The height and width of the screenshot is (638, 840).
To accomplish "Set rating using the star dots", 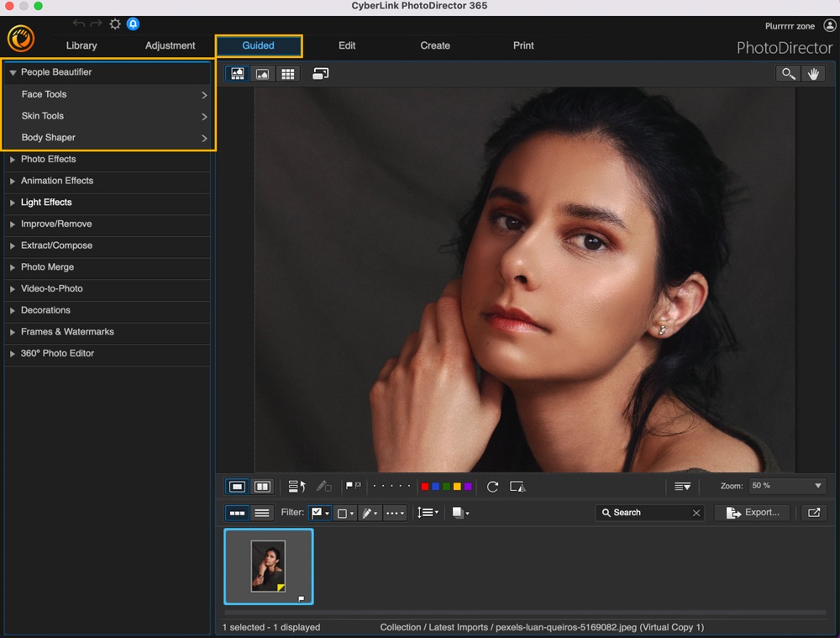I will pyautogui.click(x=391, y=486).
